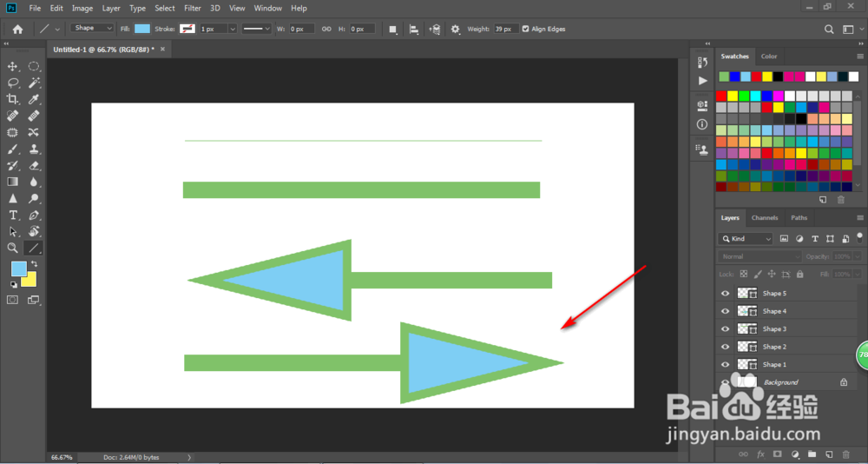Select the Eyedropper tool
The height and width of the screenshot is (464, 868).
click(x=34, y=99)
